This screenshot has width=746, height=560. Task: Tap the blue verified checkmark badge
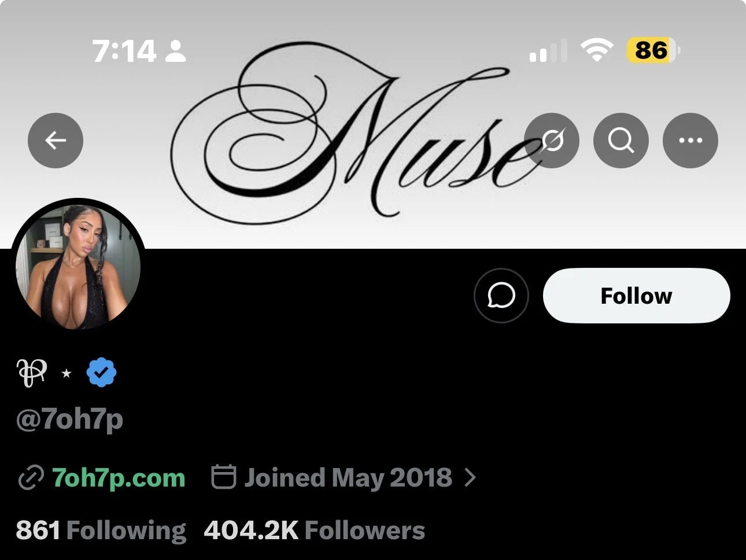[x=101, y=373]
